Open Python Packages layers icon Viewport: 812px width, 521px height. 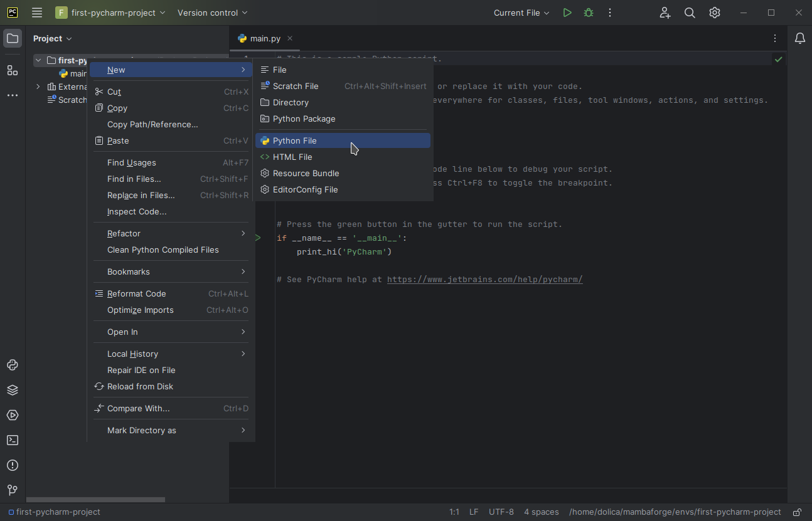click(13, 390)
